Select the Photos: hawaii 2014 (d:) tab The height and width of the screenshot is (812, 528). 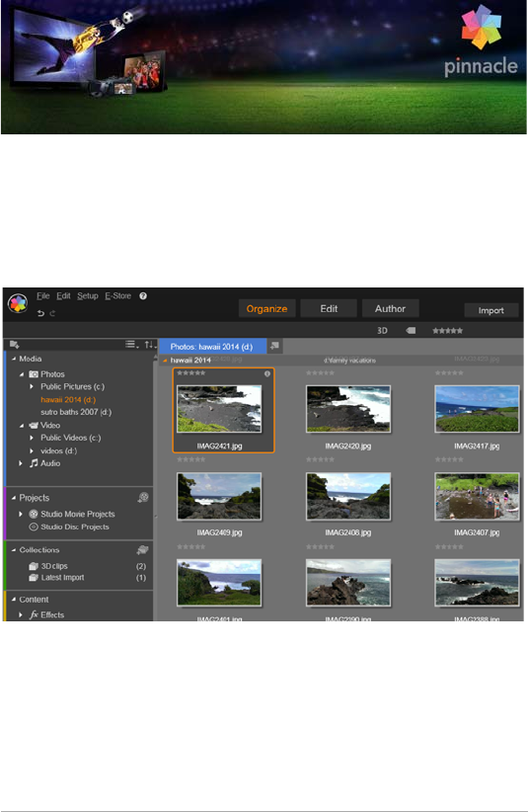(212, 347)
